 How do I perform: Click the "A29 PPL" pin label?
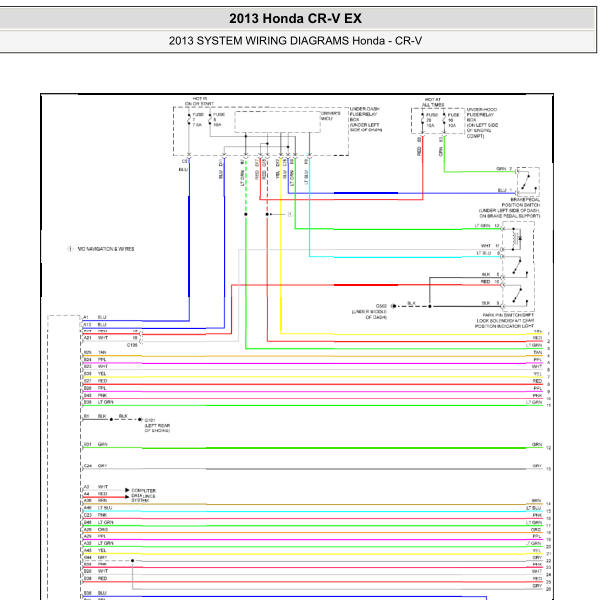(x=95, y=536)
